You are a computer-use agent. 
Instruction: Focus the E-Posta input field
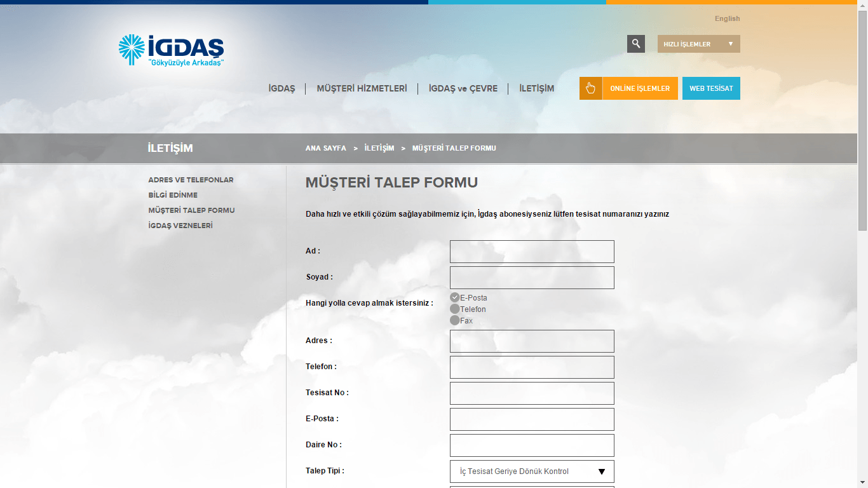[x=532, y=419]
